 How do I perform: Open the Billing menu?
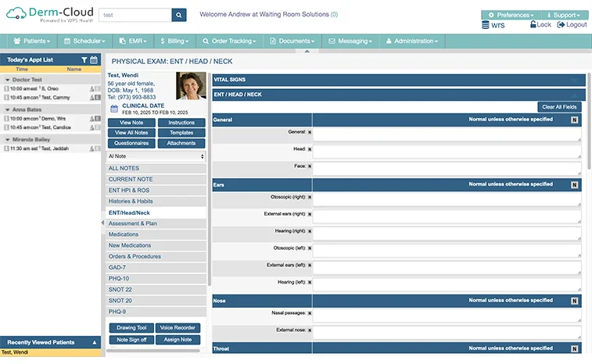point(174,41)
